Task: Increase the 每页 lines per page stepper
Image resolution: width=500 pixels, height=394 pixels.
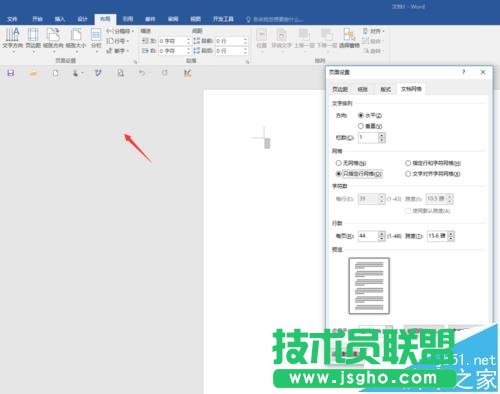Action: tap(382, 234)
